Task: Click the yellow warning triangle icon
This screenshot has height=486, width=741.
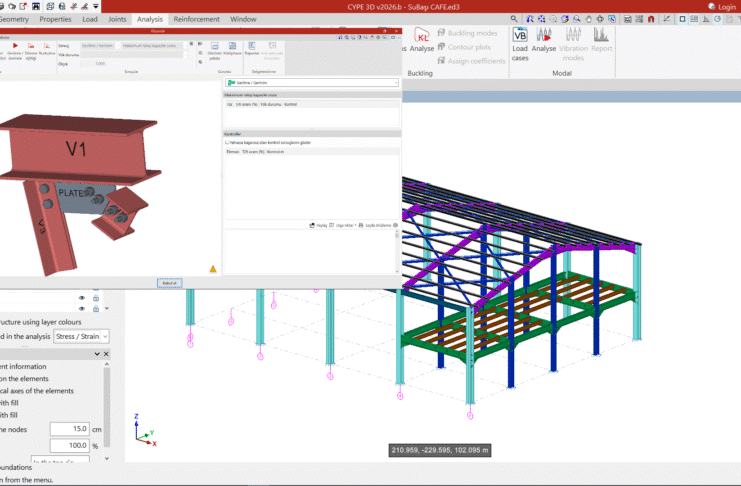Action: [213, 269]
